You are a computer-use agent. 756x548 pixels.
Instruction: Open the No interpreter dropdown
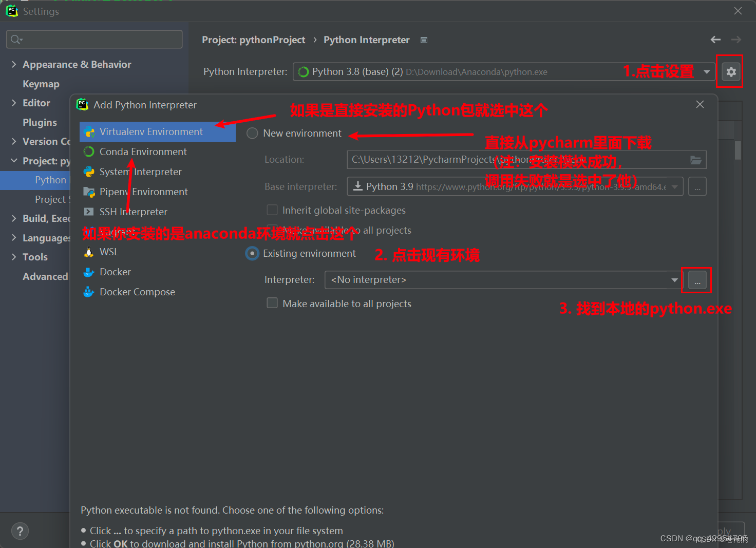[674, 280]
